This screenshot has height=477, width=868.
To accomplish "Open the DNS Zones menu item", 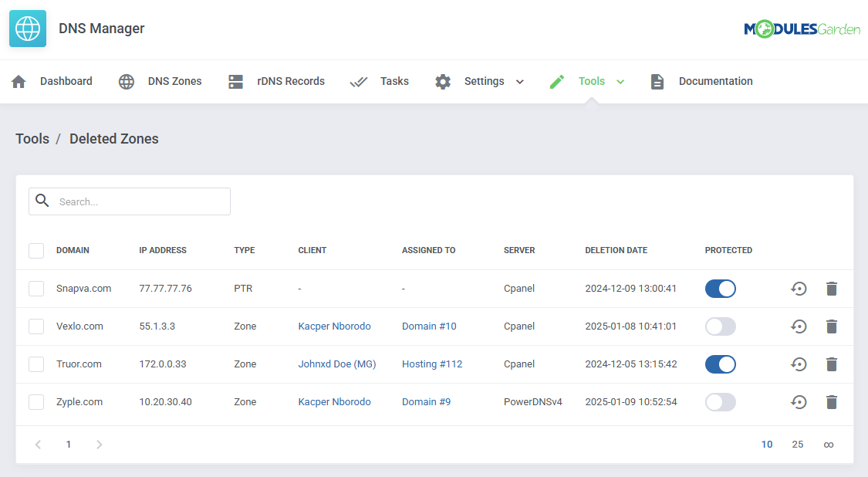I will tap(174, 82).
